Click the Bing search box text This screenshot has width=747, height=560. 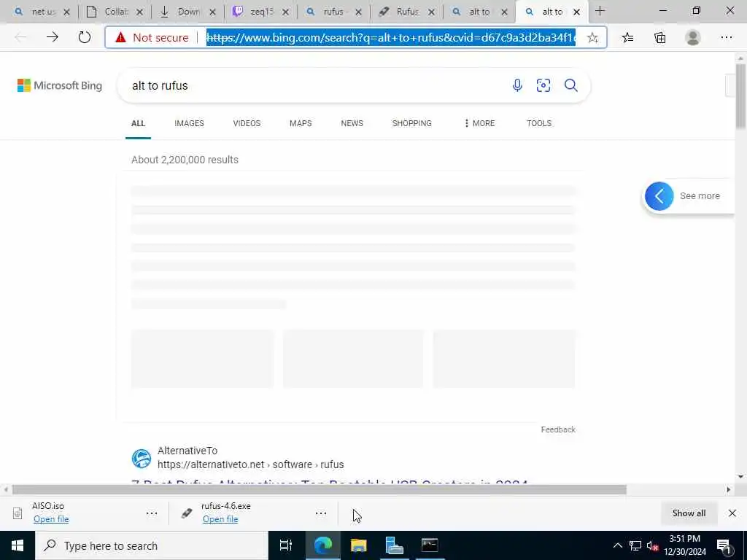tap(160, 86)
